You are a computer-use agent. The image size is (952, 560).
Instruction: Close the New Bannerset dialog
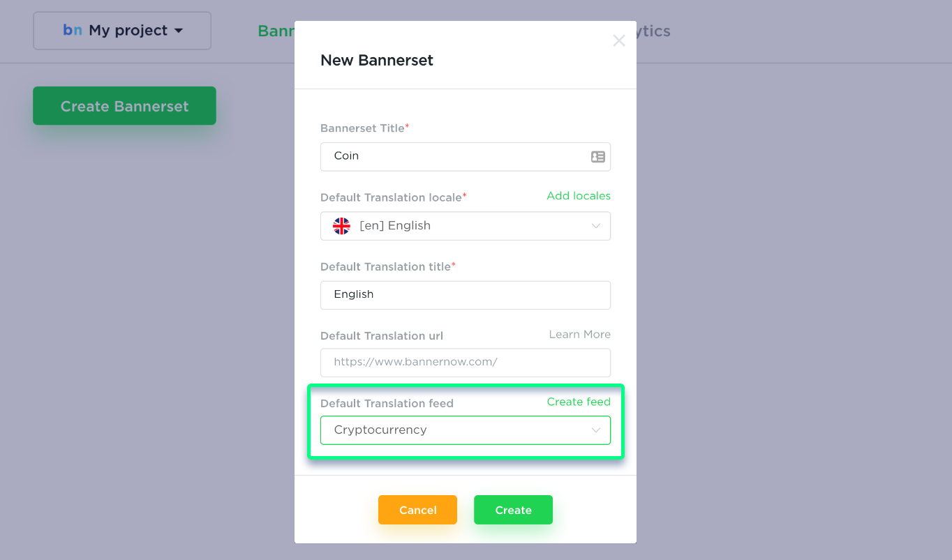[618, 41]
